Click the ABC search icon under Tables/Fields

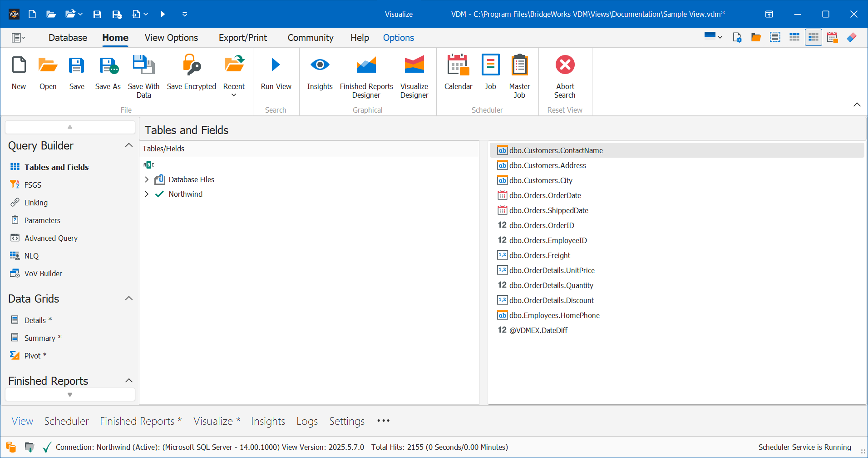[149, 164]
